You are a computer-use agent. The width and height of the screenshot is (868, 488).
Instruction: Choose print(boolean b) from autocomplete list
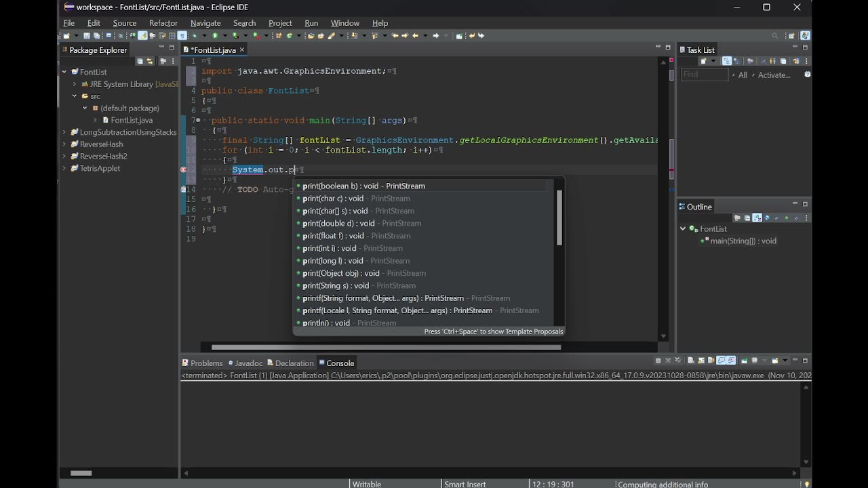pyautogui.click(x=420, y=186)
